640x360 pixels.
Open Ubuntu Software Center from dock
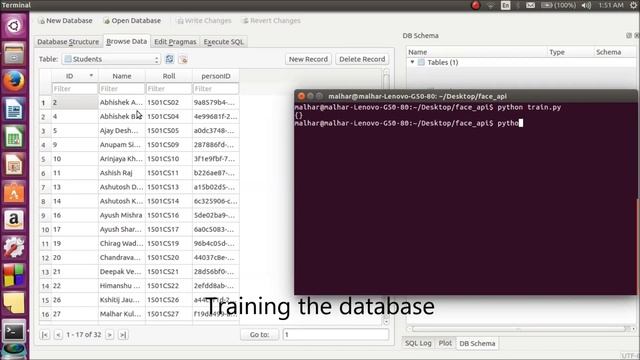click(14, 193)
